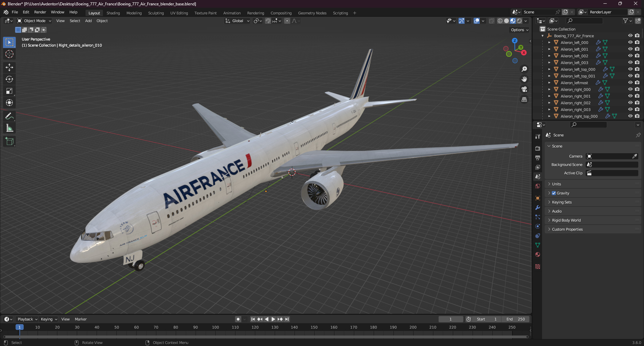This screenshot has width=644, height=346.
Task: Open the View Layer properties tab
Action: tap(538, 167)
